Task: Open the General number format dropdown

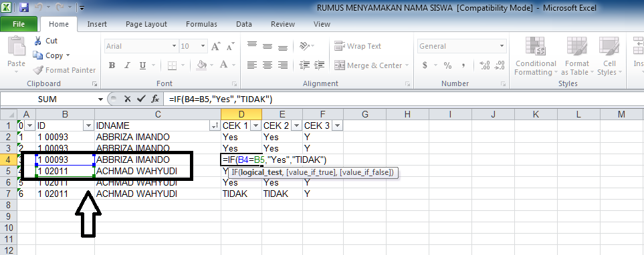Action: click(502, 46)
